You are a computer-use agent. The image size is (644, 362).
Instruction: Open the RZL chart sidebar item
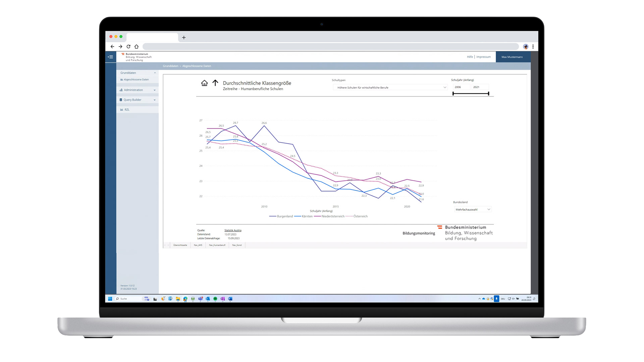pyautogui.click(x=126, y=110)
